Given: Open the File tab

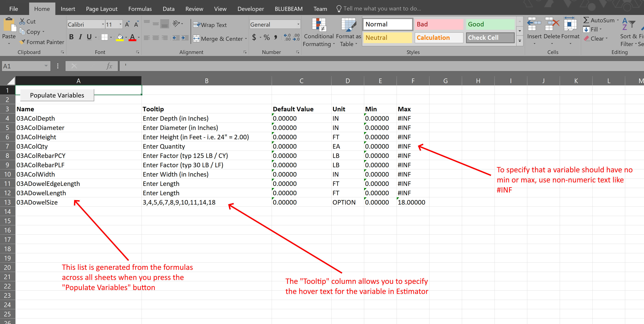Looking at the screenshot, I should pos(14,9).
